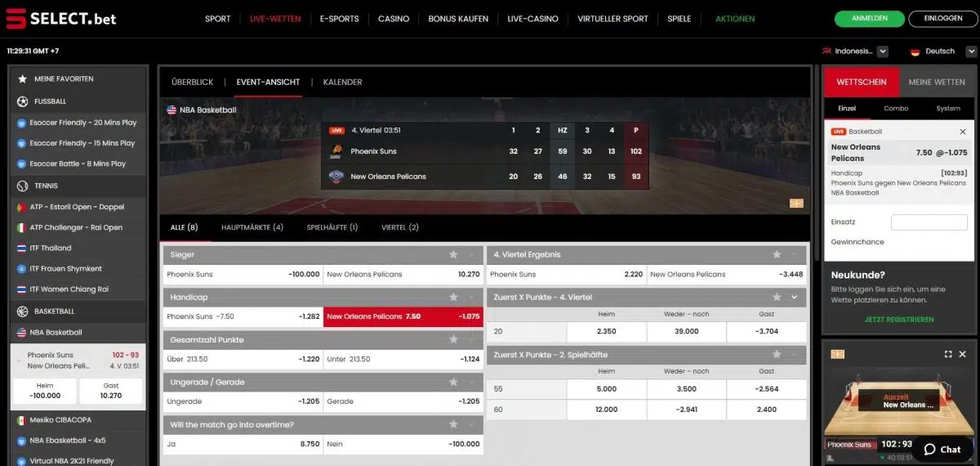Image resolution: width=980 pixels, height=466 pixels.
Task: Click the Einloggen button
Action: (942, 18)
